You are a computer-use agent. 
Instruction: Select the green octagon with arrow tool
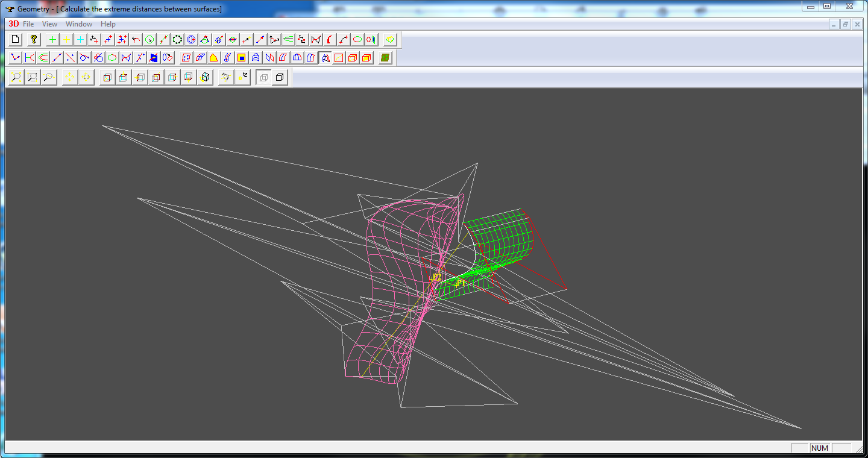(149, 39)
